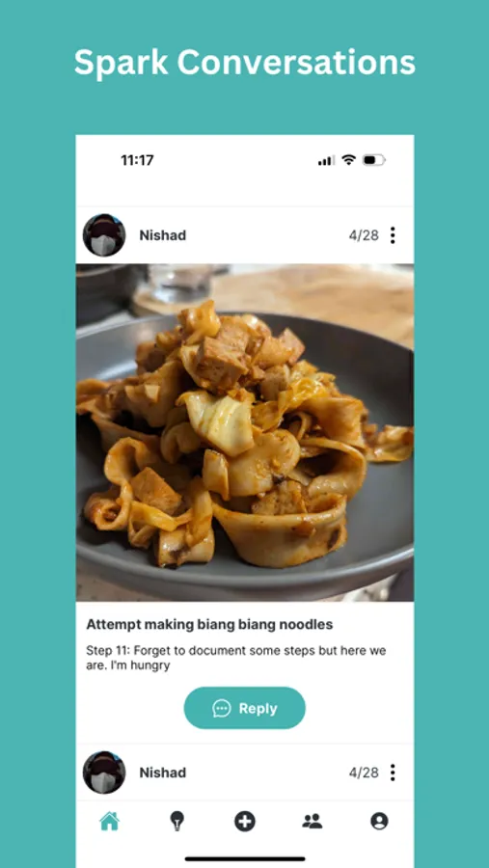Click the Reply button

(x=244, y=708)
